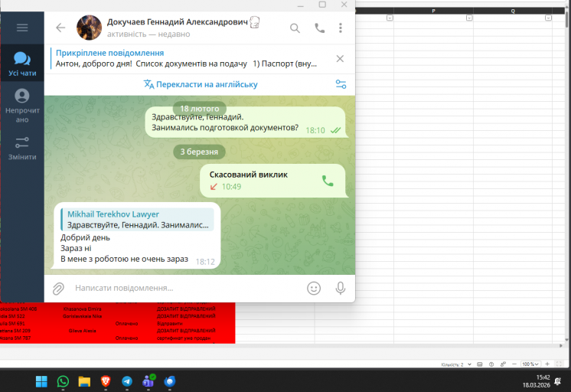Open the Telegram hamburger menu

click(22, 28)
